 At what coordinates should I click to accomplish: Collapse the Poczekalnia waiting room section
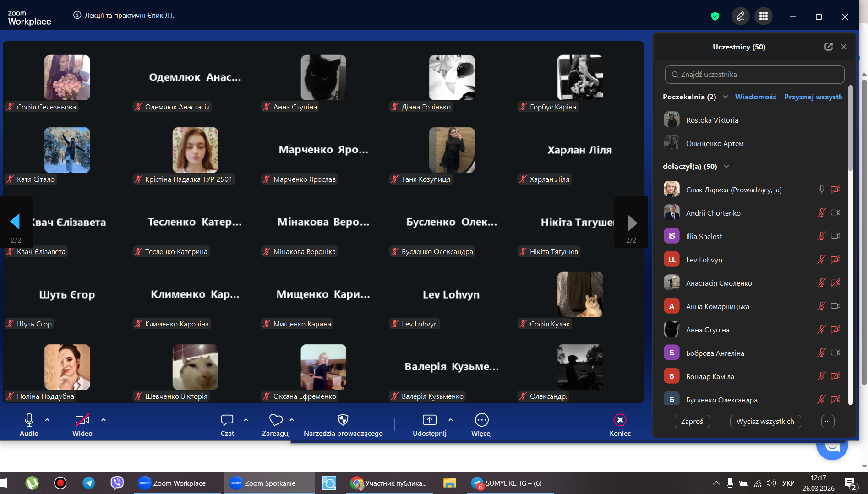(726, 97)
